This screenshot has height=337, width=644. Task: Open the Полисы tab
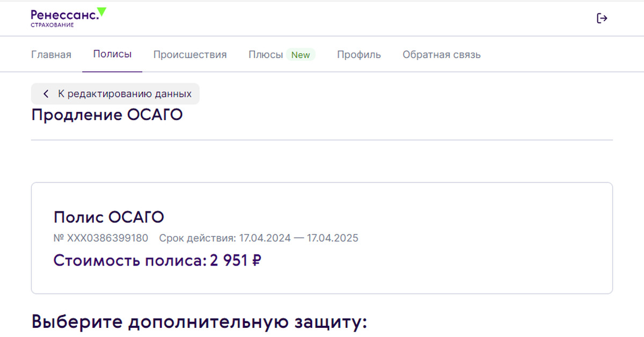[x=112, y=54]
